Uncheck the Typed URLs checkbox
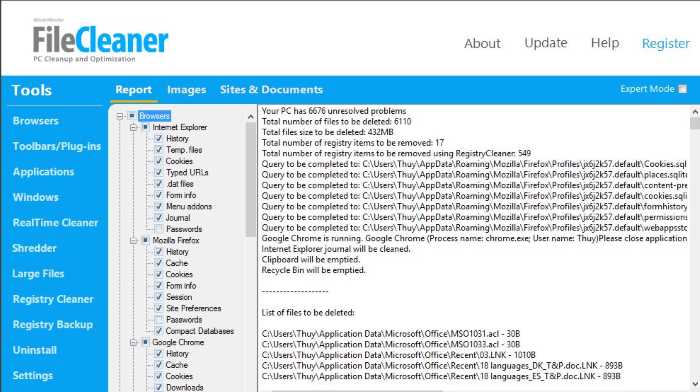This screenshot has height=392, width=700. coord(158,172)
